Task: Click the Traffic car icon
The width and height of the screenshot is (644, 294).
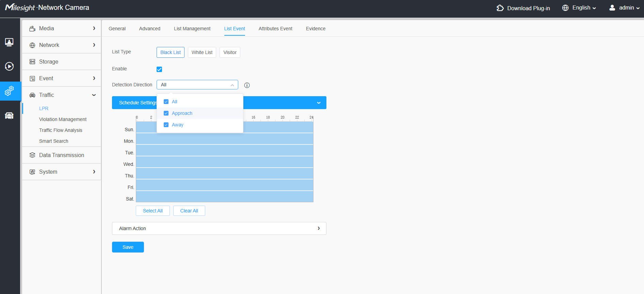Action: click(32, 95)
